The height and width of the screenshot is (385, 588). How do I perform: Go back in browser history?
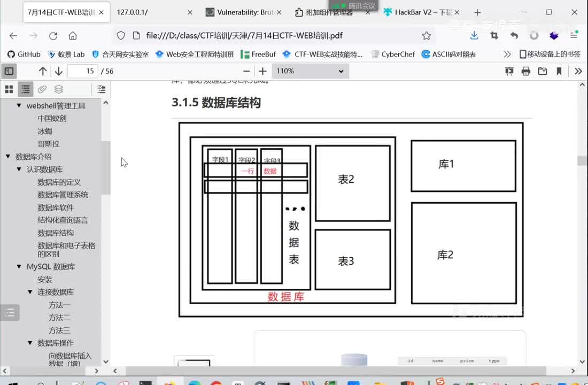[x=13, y=36]
